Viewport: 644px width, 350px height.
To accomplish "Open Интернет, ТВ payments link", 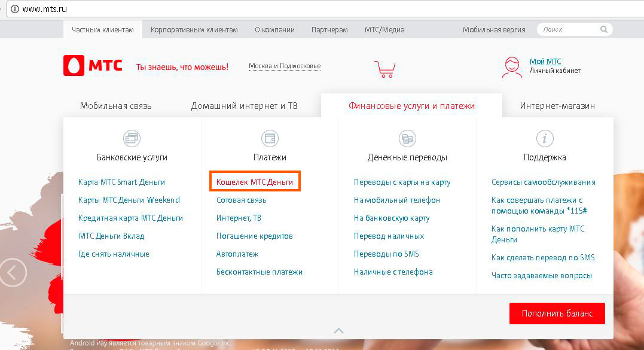I will 239,218.
